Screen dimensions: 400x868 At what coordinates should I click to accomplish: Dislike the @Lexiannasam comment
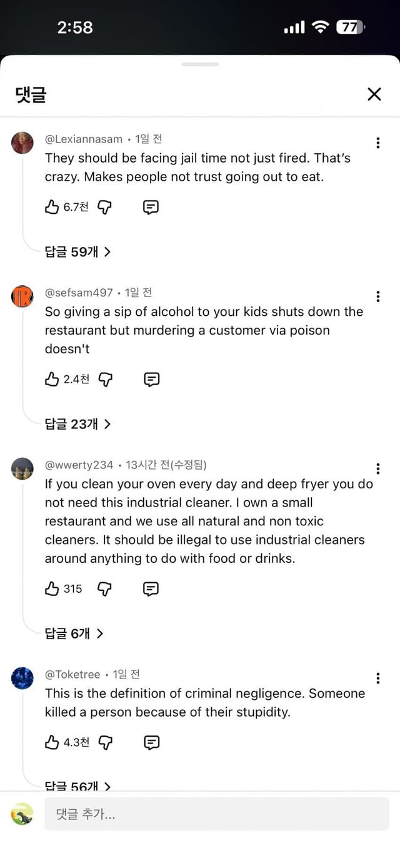point(105,208)
